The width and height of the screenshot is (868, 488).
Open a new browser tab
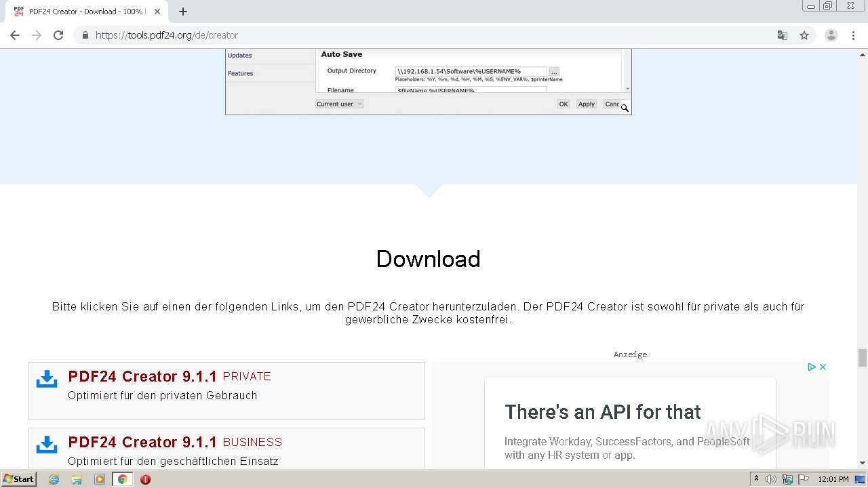point(182,12)
